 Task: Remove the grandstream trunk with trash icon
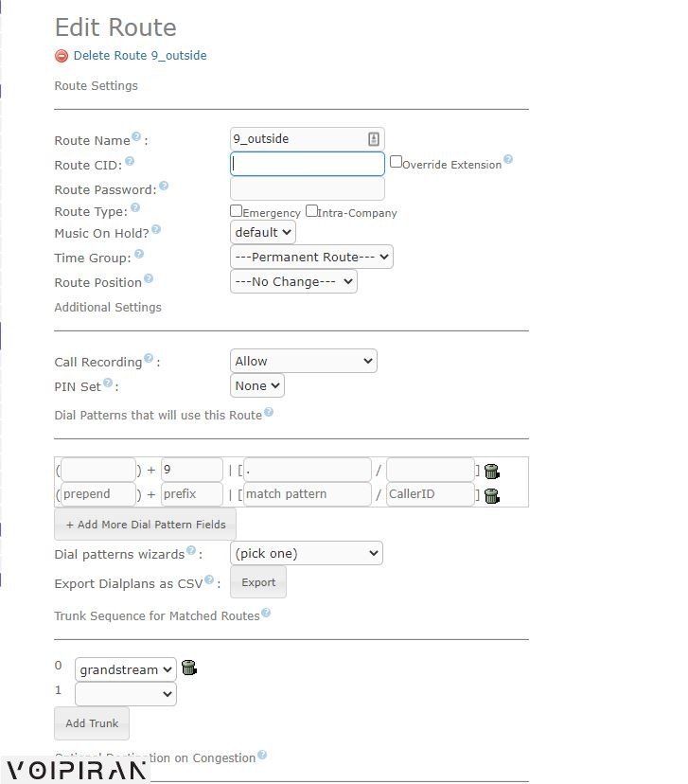pos(189,668)
